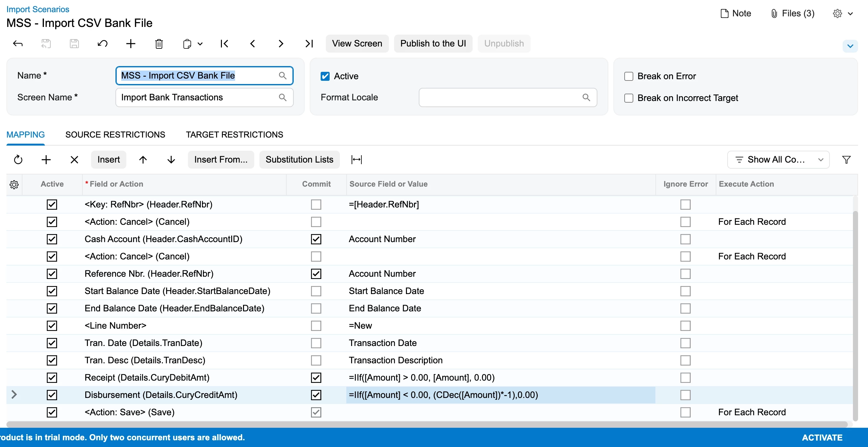Expand the Disbursement row arrow
The image size is (868, 447).
pos(14,395)
